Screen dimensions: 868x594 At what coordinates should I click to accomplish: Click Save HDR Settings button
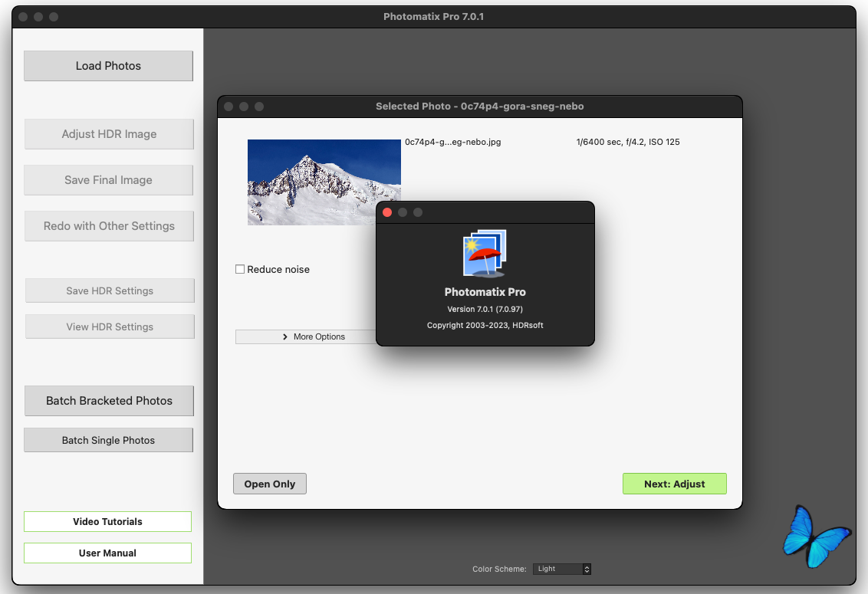pos(110,290)
